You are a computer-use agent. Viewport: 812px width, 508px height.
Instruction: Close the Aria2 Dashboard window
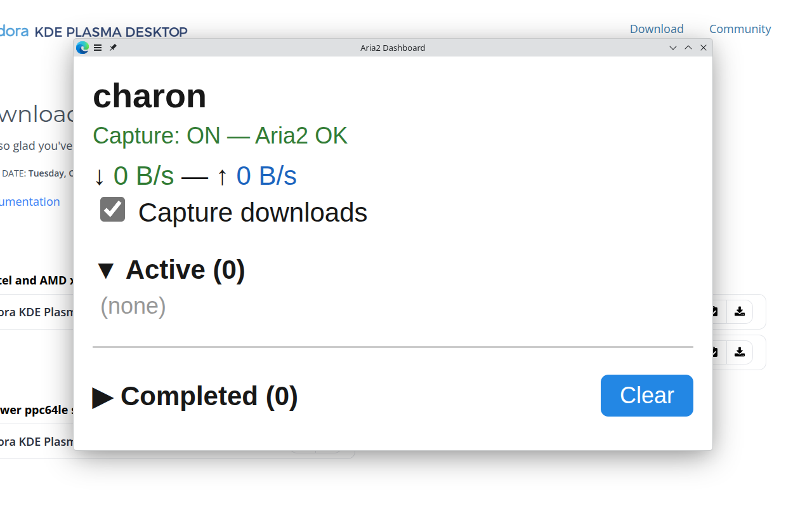704,48
